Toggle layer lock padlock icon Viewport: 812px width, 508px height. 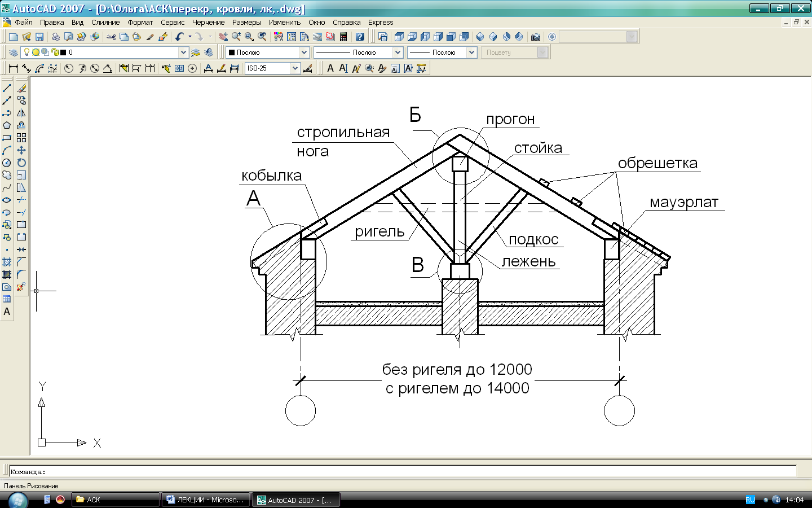55,52
